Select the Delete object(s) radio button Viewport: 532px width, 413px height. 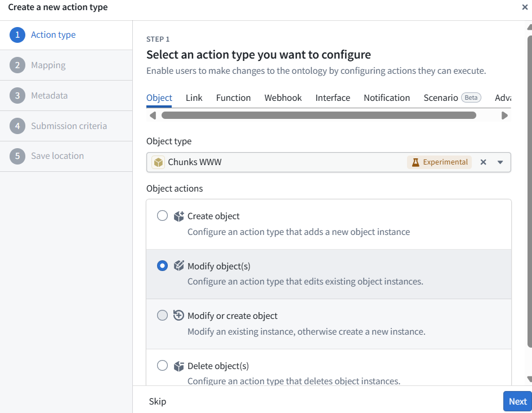tap(162, 366)
